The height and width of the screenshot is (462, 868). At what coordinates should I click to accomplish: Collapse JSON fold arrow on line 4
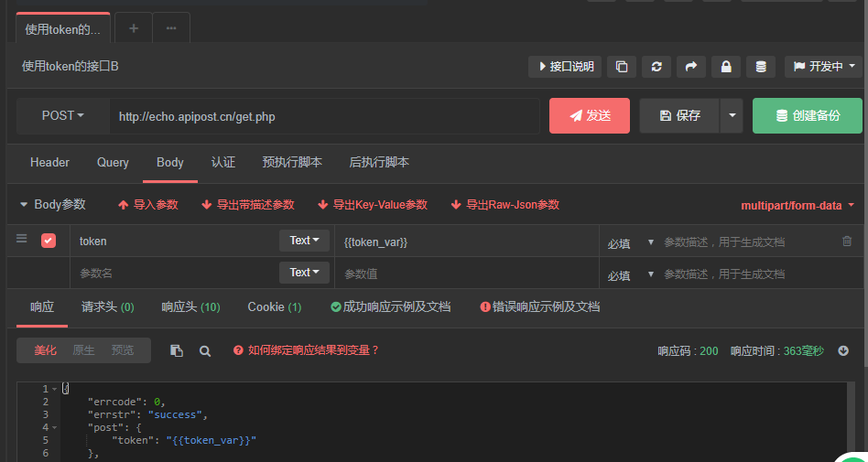tap(54, 428)
